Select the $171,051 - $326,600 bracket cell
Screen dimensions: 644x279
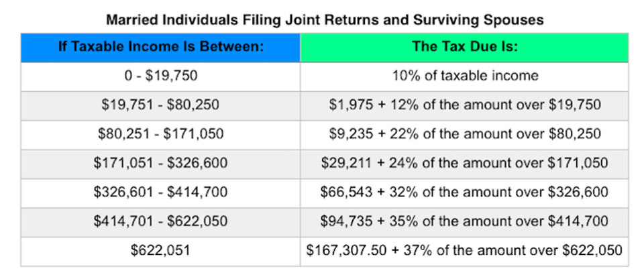pos(160,164)
